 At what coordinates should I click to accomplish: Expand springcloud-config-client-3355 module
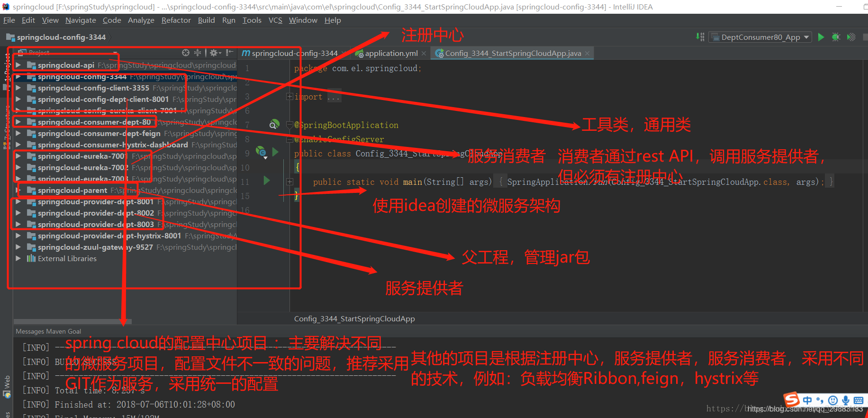point(18,88)
